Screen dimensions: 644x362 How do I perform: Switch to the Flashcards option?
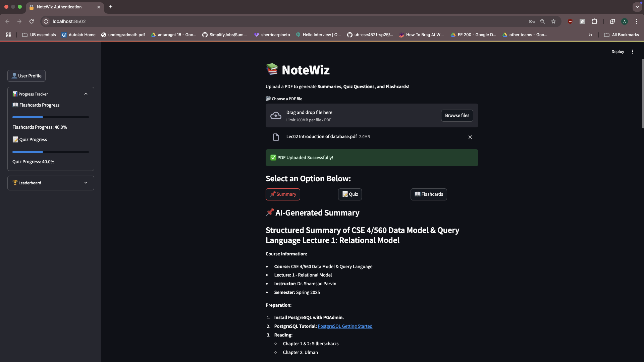(428, 194)
